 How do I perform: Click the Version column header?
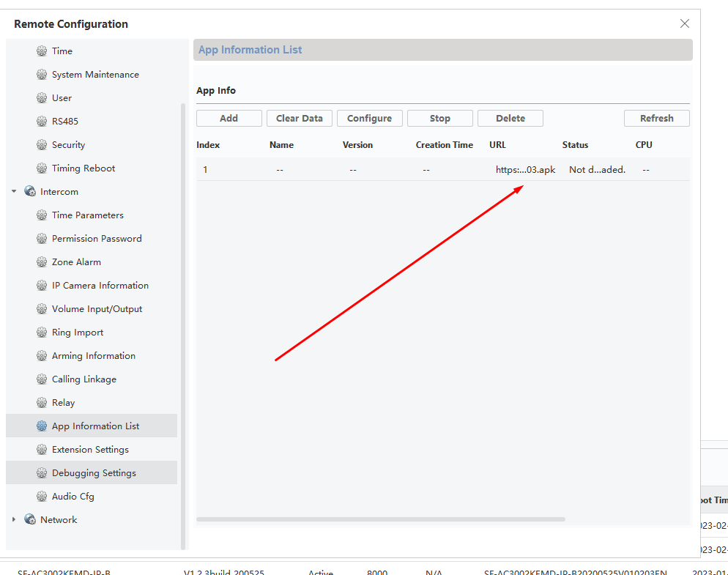[x=357, y=145]
